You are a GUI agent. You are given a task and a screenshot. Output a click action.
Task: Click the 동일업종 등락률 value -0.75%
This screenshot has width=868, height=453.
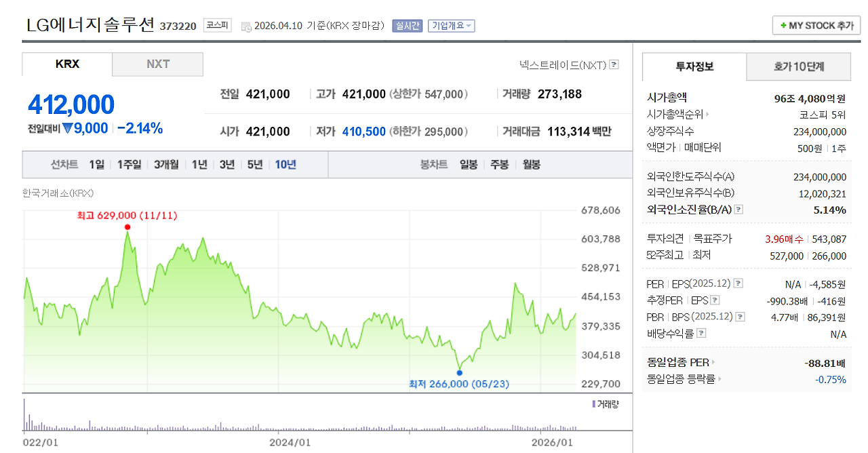point(831,379)
